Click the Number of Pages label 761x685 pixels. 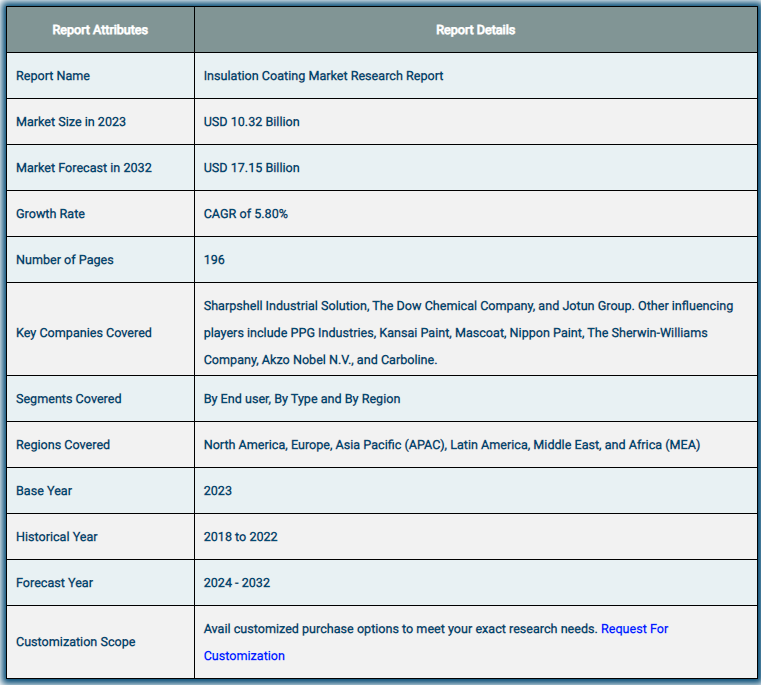pos(65,260)
